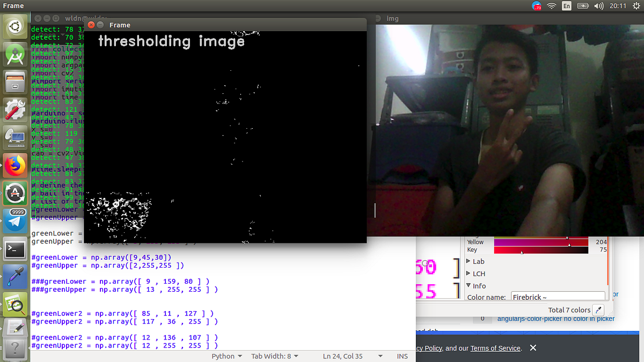The height and width of the screenshot is (362, 644).
Task: Click the Color name field showing Firebrick
Action: tap(558, 295)
